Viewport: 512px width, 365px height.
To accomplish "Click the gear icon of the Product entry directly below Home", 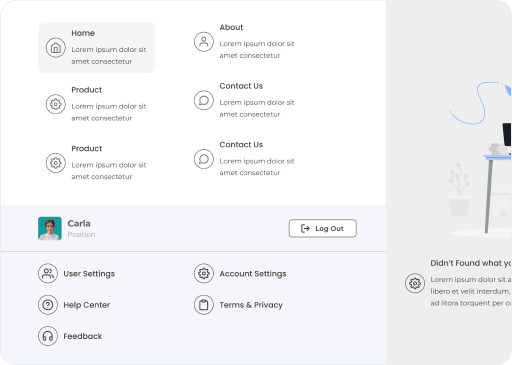I will (x=56, y=104).
